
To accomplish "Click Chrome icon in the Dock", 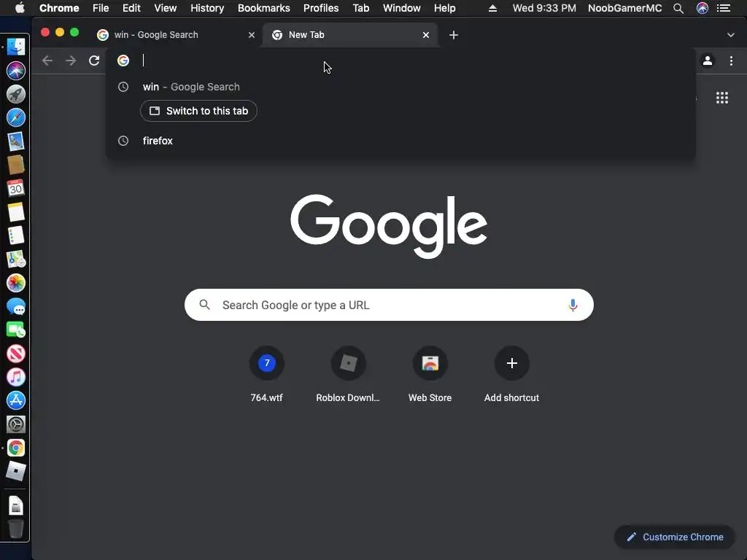I will [x=16, y=448].
